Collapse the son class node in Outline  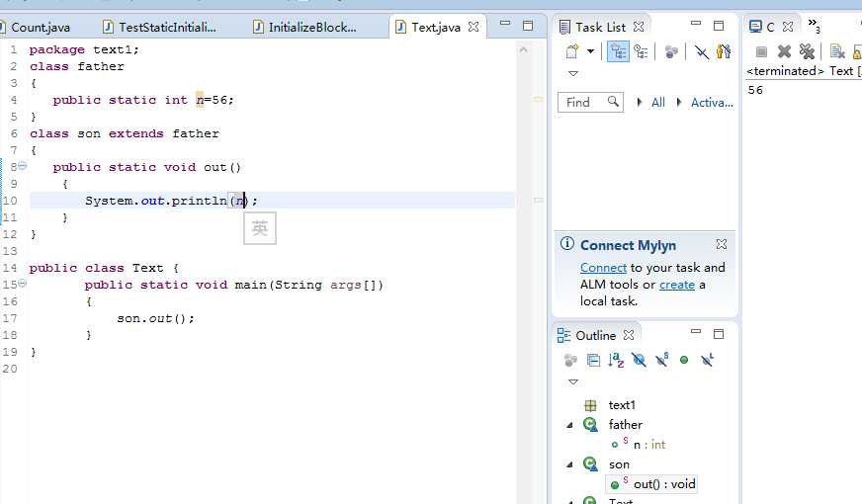(x=569, y=465)
